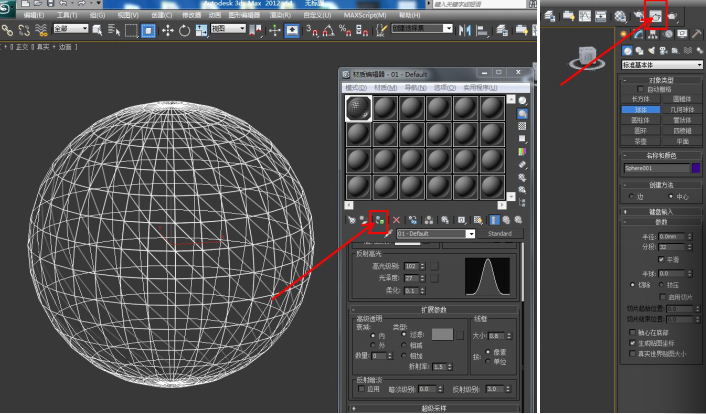This screenshot has height=414, width=706.
Task: Open Manage Layers tool
Action: click(x=502, y=30)
